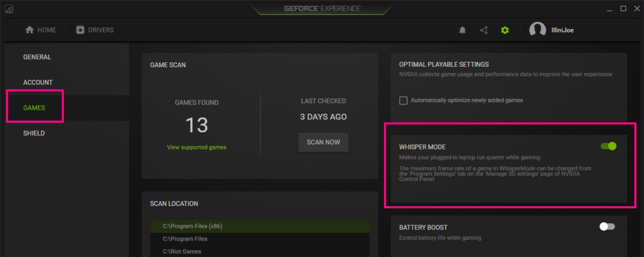Select the C:\Program Files scan location
Image resolution: width=644 pixels, height=257 pixels.
click(x=185, y=239)
